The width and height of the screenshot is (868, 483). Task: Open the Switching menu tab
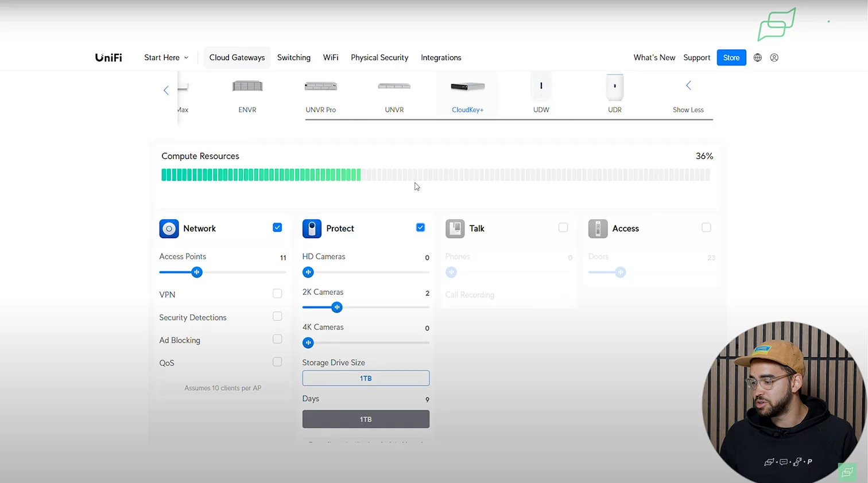293,57
